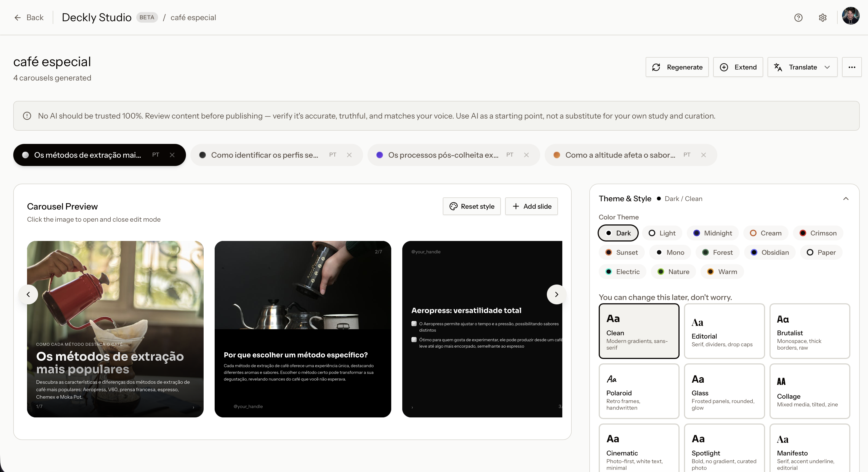This screenshot has width=868, height=472.
Task: Click the Back text link
Action: [x=35, y=17]
